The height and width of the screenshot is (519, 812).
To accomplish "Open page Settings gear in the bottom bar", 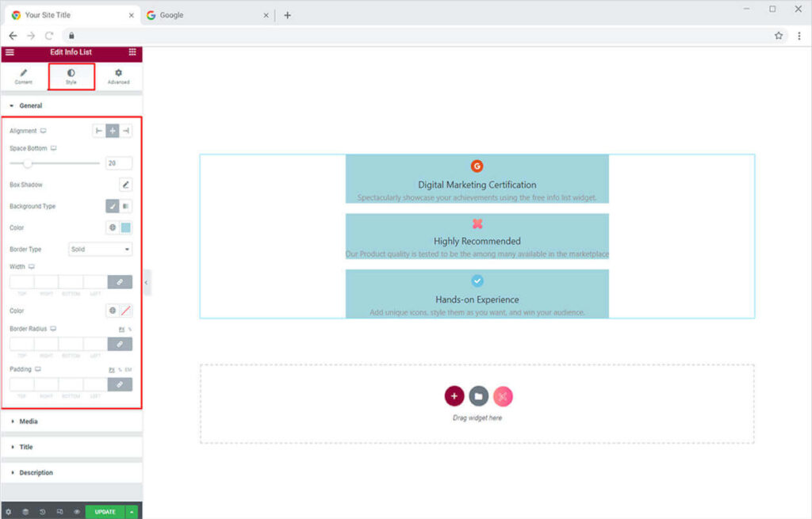I will coord(9,512).
